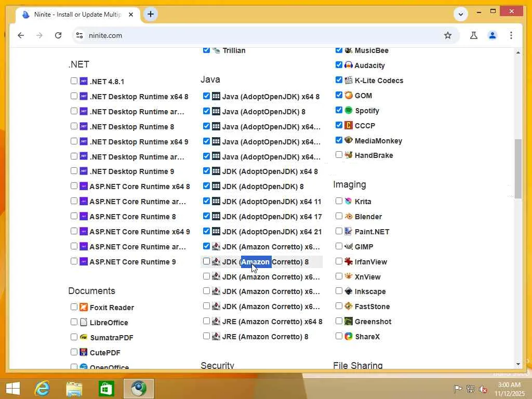This screenshot has height=399, width=532.
Task: Tick the Foxit Reader checkbox
Action: (74, 307)
